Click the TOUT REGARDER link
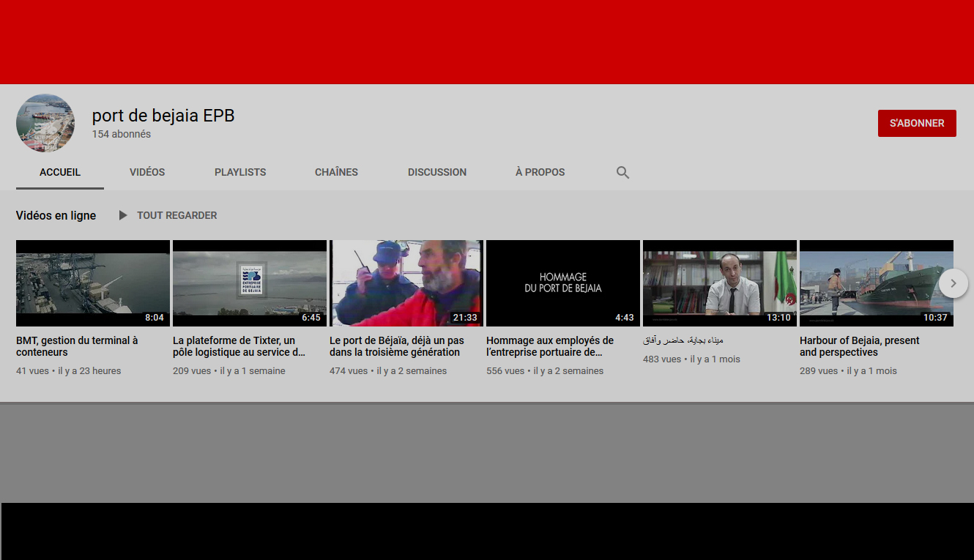Image resolution: width=974 pixels, height=560 pixels. click(x=177, y=215)
